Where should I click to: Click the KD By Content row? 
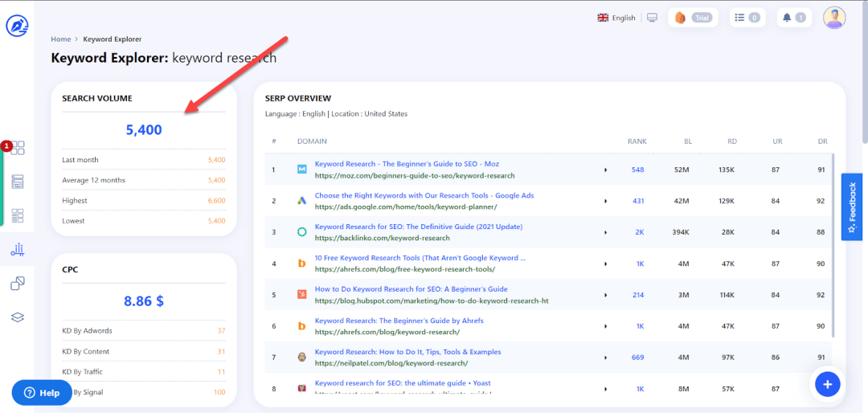[144, 351]
